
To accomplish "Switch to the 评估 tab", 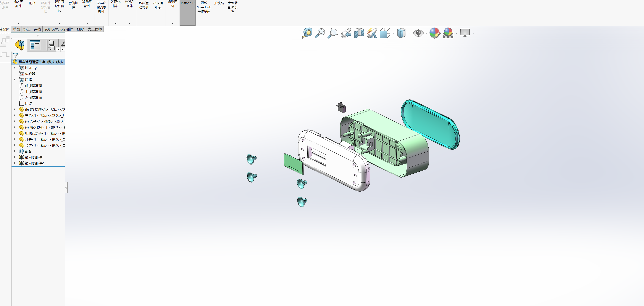I will pyautogui.click(x=37, y=29).
